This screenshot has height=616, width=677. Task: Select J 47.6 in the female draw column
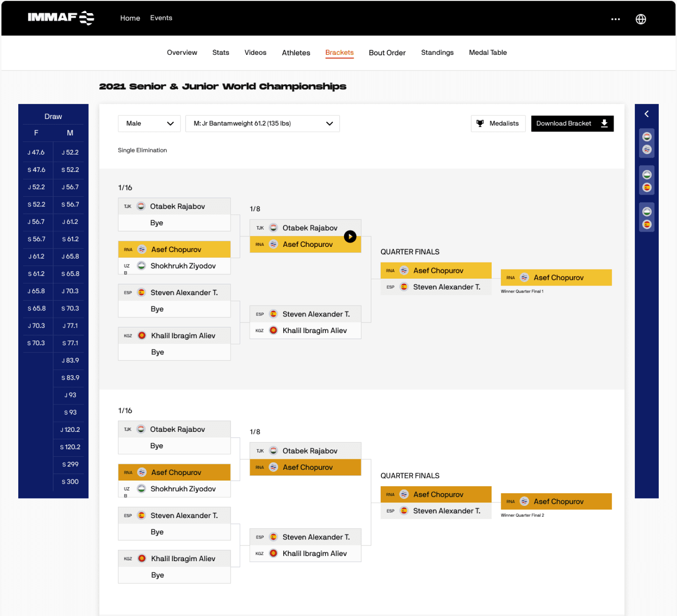coord(36,152)
